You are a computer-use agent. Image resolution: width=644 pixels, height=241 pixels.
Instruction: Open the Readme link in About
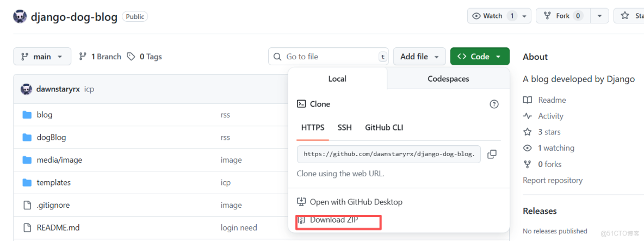pyautogui.click(x=552, y=100)
